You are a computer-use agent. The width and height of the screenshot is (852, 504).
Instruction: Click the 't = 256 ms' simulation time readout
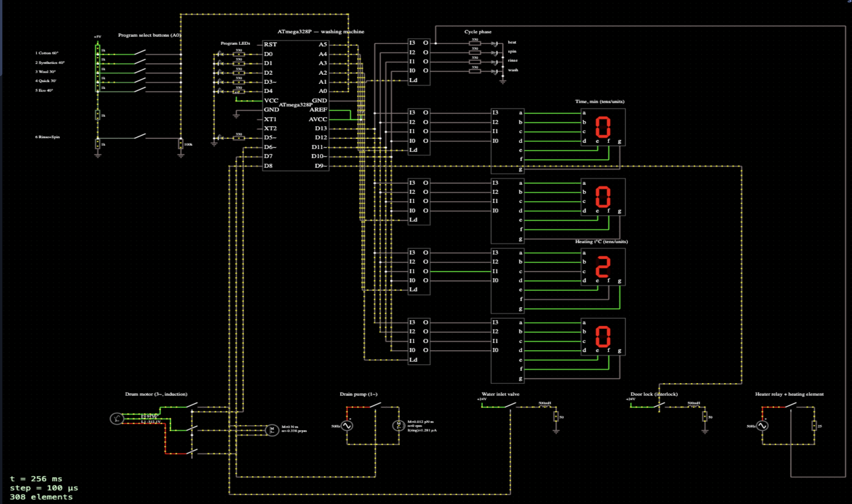click(36, 479)
